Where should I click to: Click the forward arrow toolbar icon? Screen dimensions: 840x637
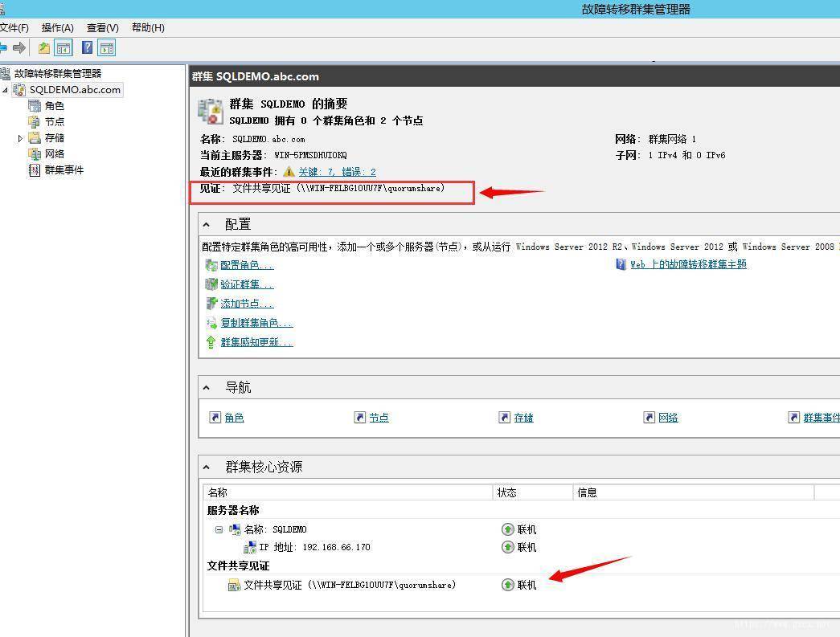(19, 48)
